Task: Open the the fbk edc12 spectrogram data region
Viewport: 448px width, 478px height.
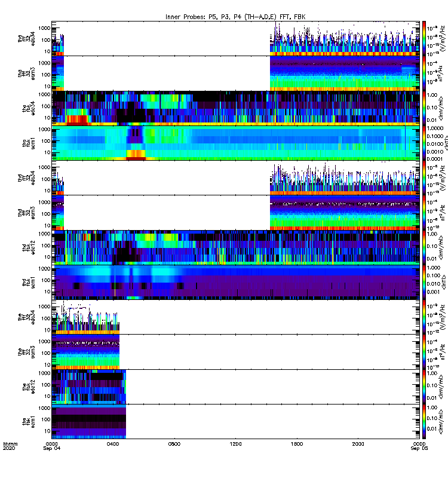Action: pos(88,387)
